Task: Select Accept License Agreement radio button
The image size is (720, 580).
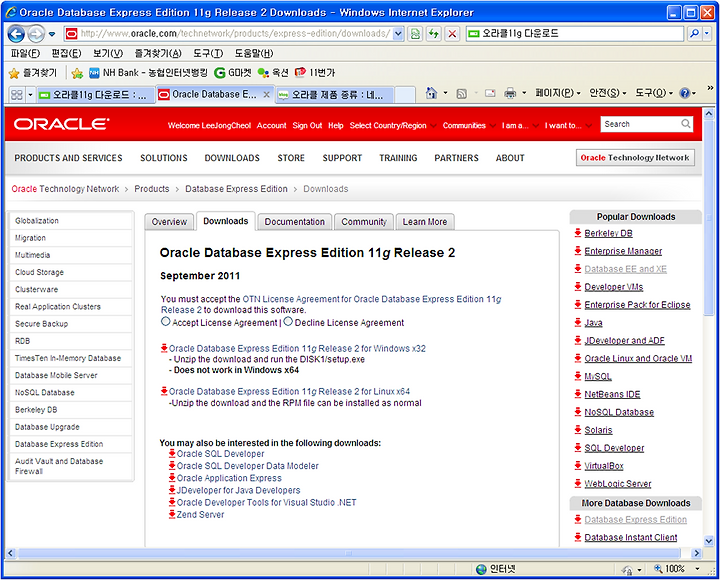Action: coord(165,321)
